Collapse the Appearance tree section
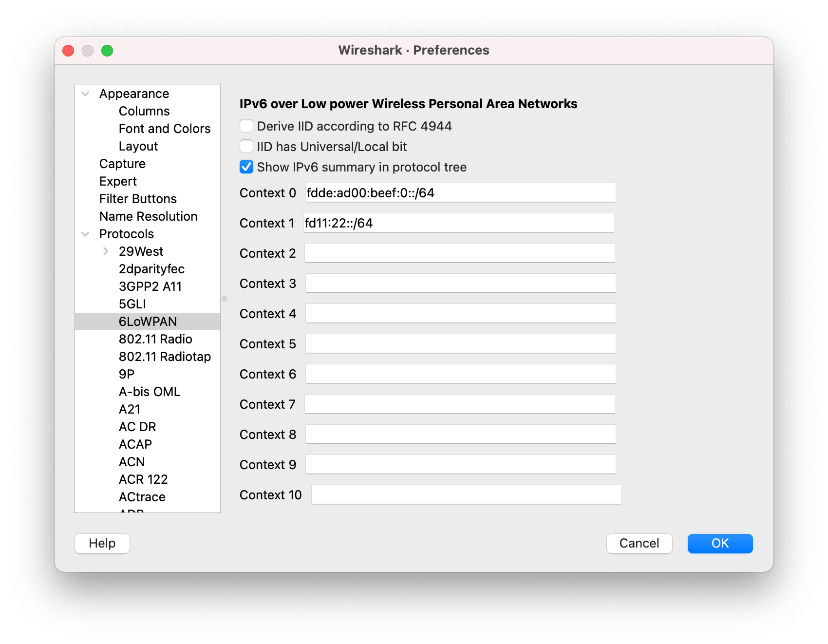Viewport: 828px width, 644px height. (86, 94)
